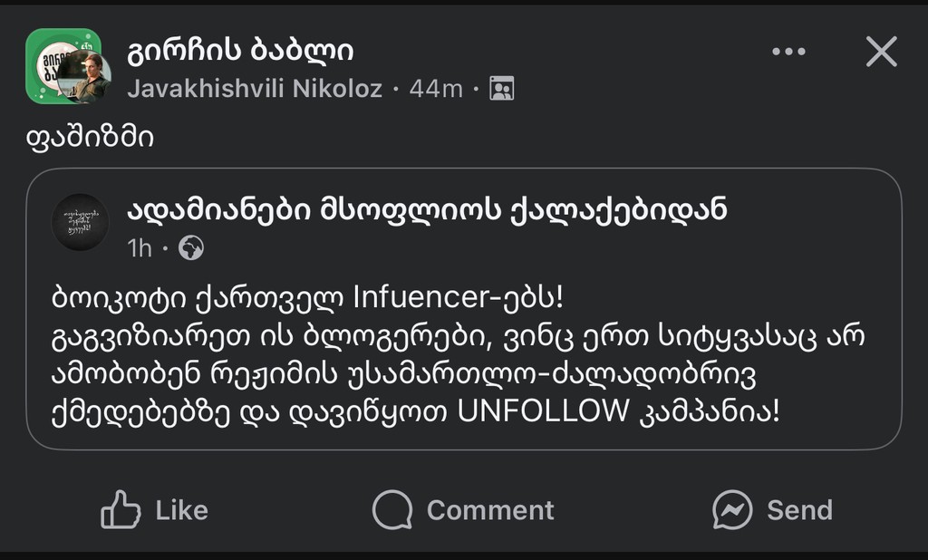The width and height of the screenshot is (928, 560).
Task: Click the boycott message text inside shared post
Action: [x=453, y=353]
